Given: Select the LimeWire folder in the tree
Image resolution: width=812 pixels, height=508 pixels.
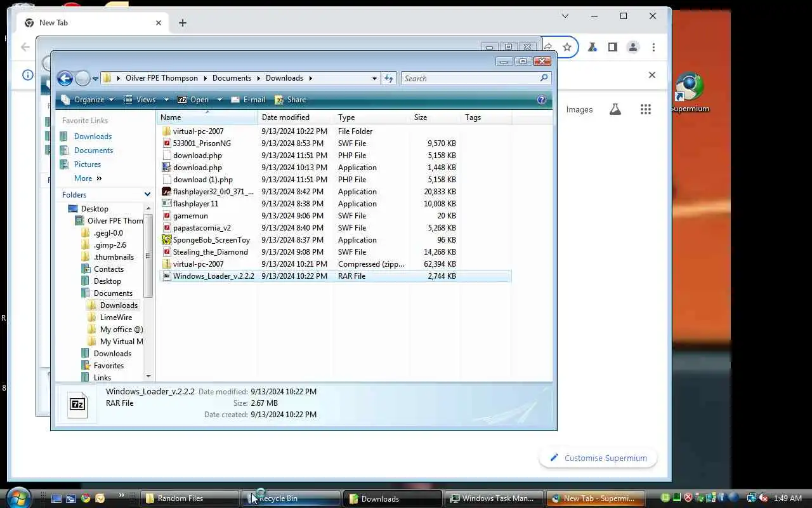Looking at the screenshot, I should [116, 317].
